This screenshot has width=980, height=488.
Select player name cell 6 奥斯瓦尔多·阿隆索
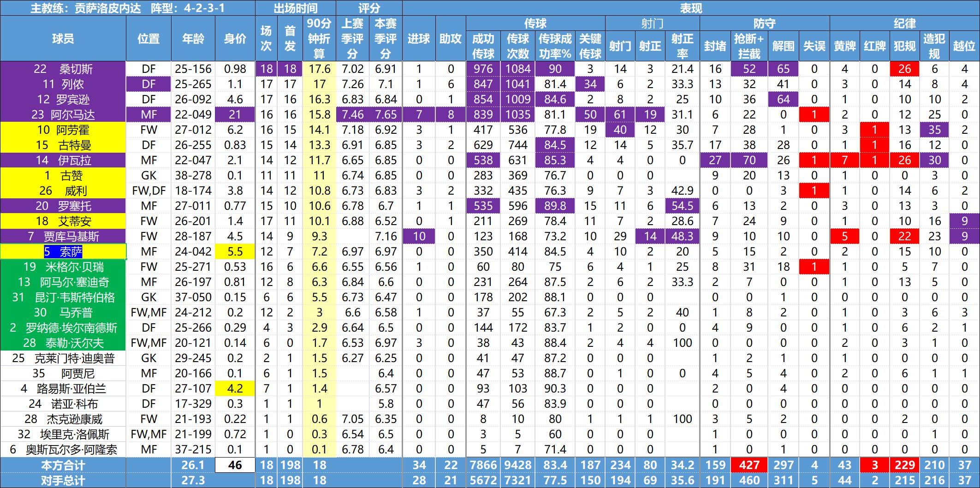tap(63, 449)
